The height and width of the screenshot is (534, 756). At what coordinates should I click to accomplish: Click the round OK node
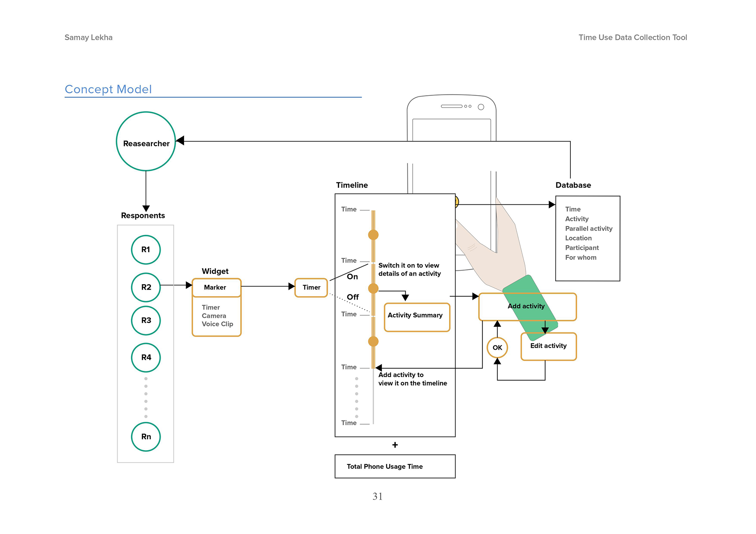[497, 347]
